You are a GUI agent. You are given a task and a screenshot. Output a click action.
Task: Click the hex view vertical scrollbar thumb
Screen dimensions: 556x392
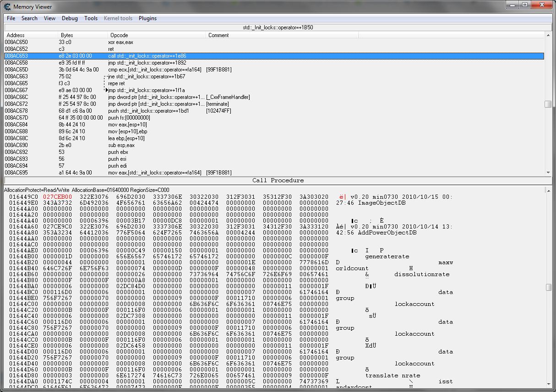[x=549, y=287]
